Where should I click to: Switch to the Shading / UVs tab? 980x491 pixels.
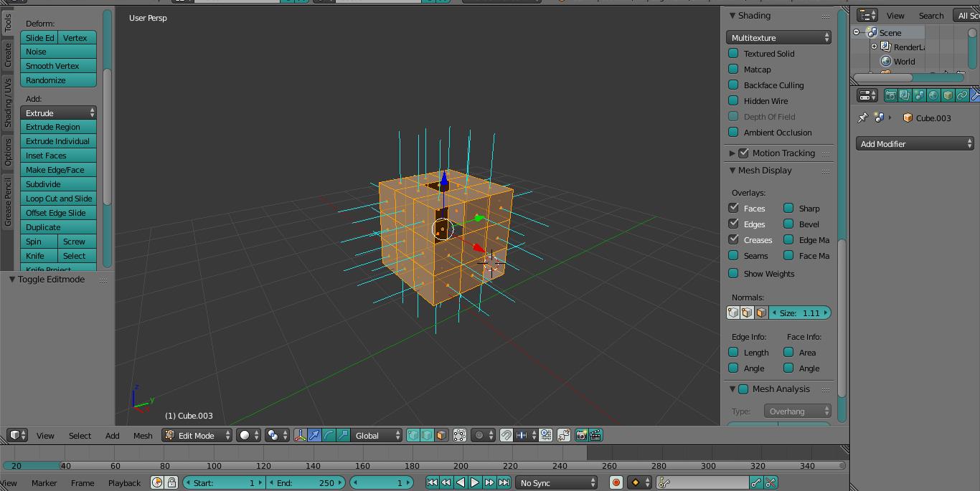[8, 103]
